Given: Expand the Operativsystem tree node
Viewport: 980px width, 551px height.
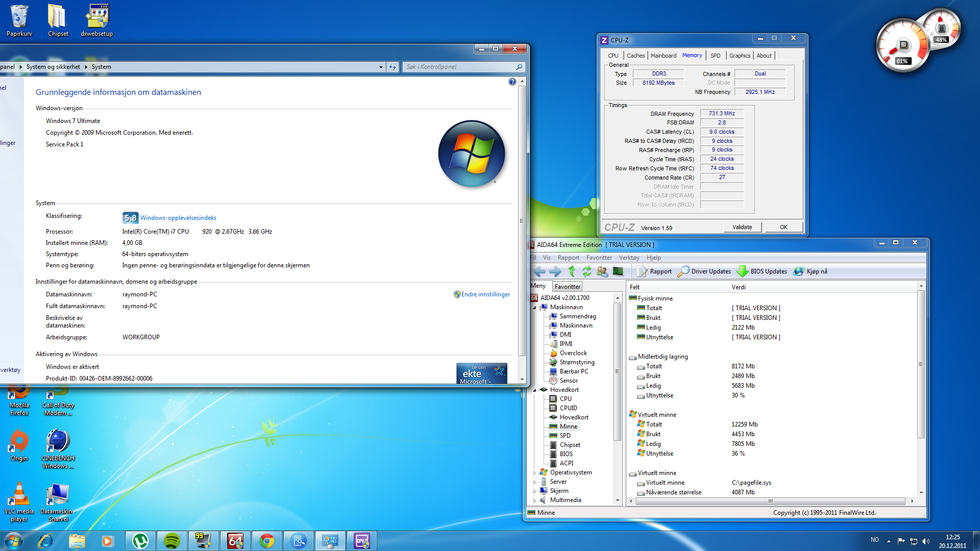Looking at the screenshot, I should tap(535, 473).
